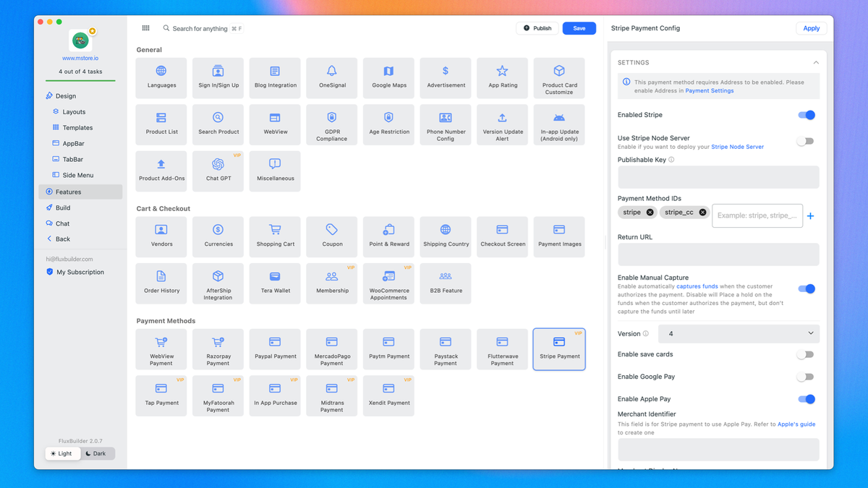Screen dimensions: 868x488
Task: Turn off the Enable Apple Pay toggle
Action: coord(806,398)
